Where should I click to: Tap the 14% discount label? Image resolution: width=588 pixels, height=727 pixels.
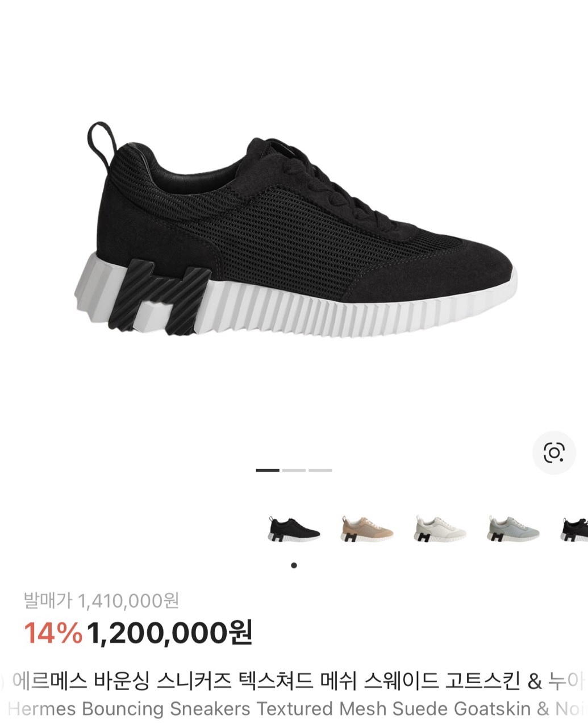[53, 633]
